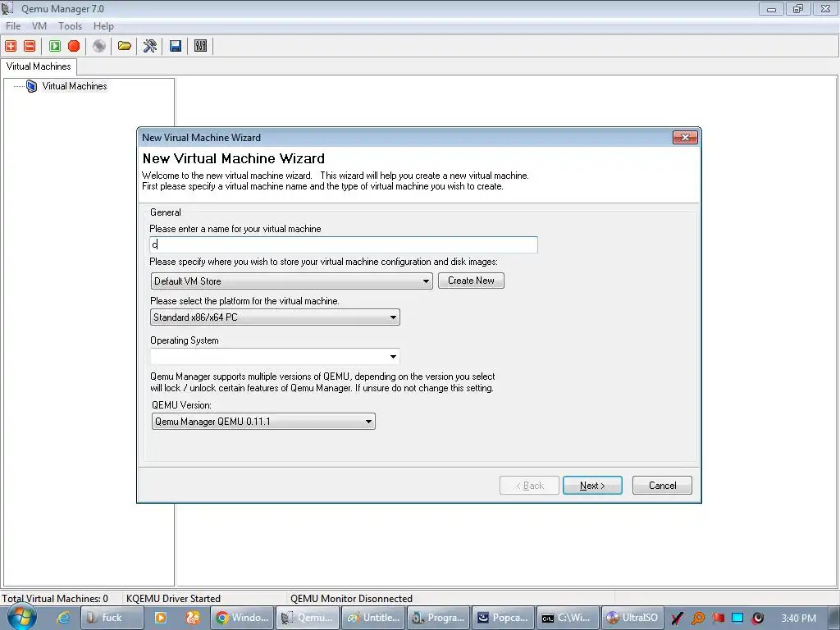Switch to the Qemu Manager taskbar button
Screen dimensions: 840x630
308,618
